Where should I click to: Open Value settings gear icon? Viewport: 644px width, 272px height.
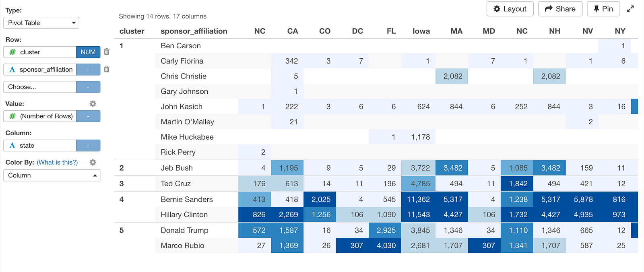[x=93, y=104]
